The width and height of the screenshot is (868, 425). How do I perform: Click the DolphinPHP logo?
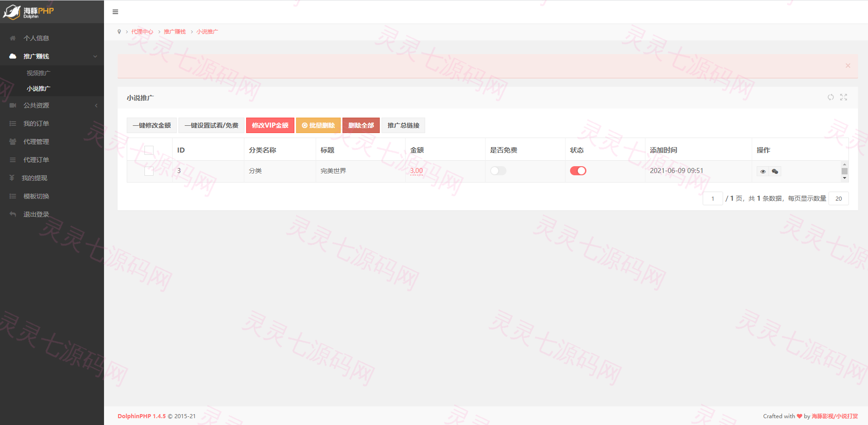pyautogui.click(x=28, y=12)
